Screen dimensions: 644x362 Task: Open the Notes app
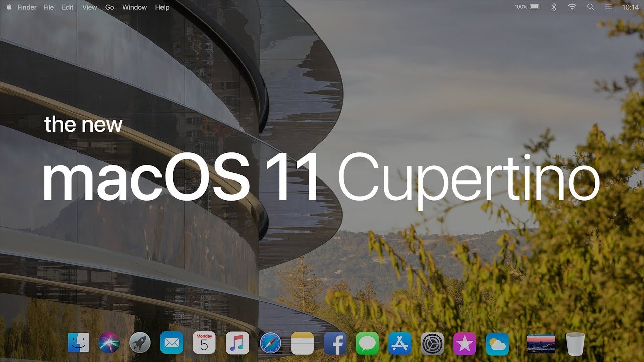pyautogui.click(x=302, y=343)
